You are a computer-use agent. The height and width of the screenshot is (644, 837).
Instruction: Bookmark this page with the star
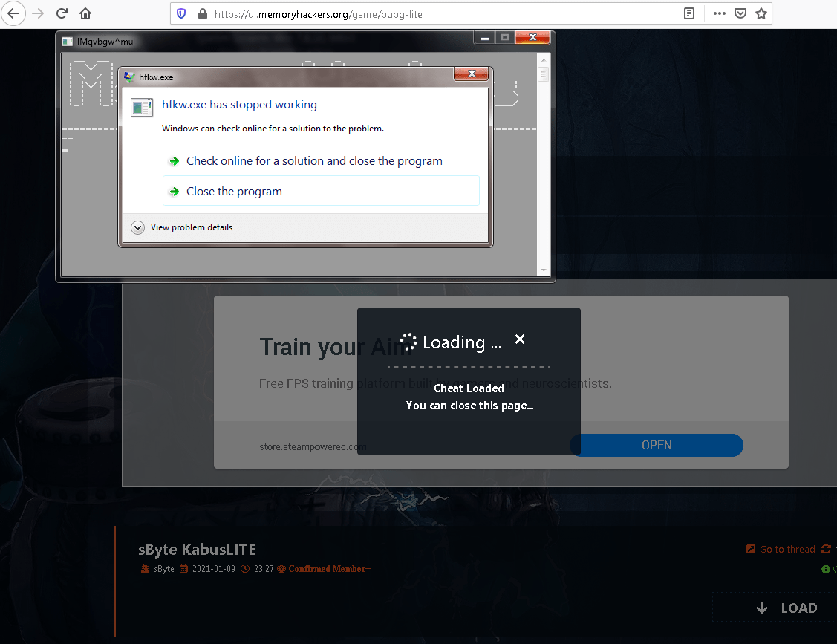[761, 13]
